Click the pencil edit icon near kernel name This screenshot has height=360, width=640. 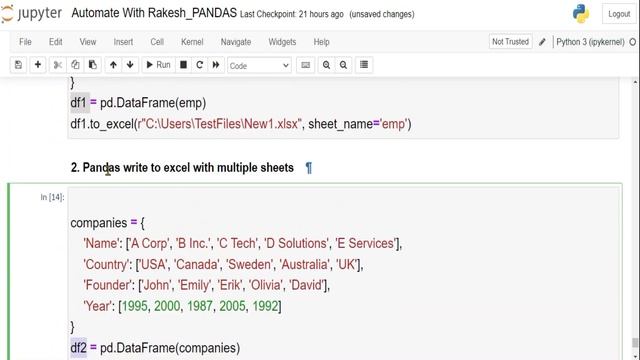click(542, 42)
